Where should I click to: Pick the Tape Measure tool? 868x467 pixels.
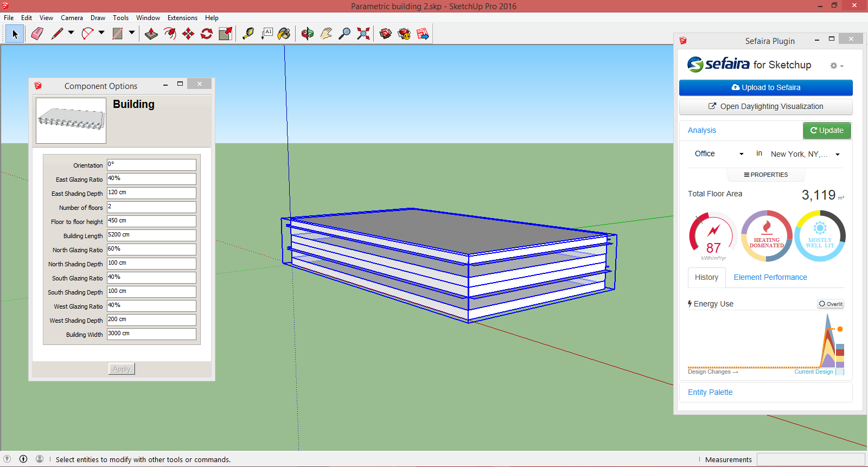click(248, 34)
